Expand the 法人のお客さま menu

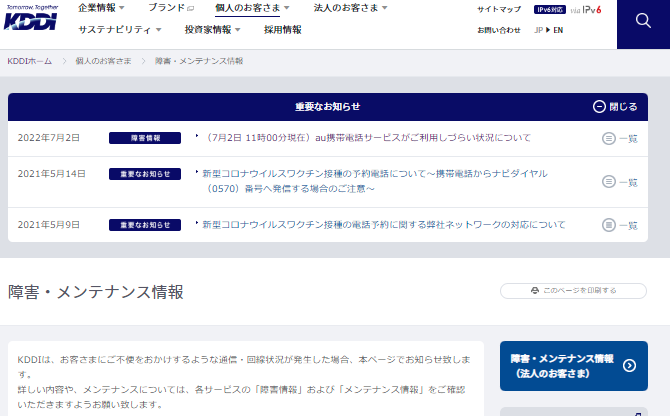[350, 8]
